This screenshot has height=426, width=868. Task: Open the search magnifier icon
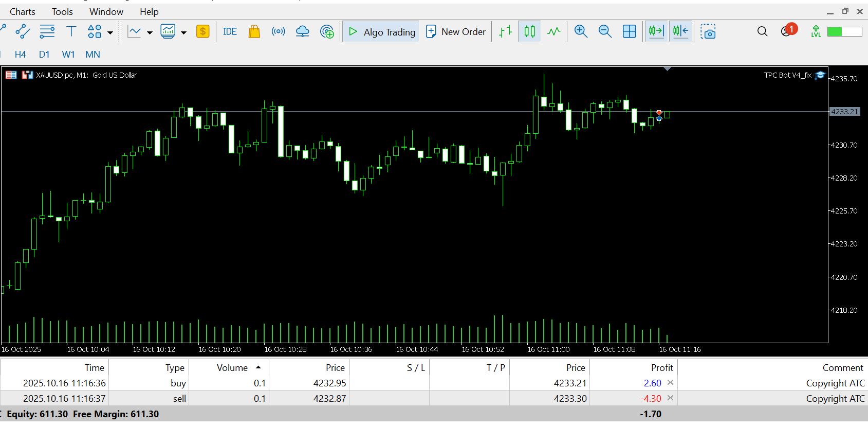[762, 32]
